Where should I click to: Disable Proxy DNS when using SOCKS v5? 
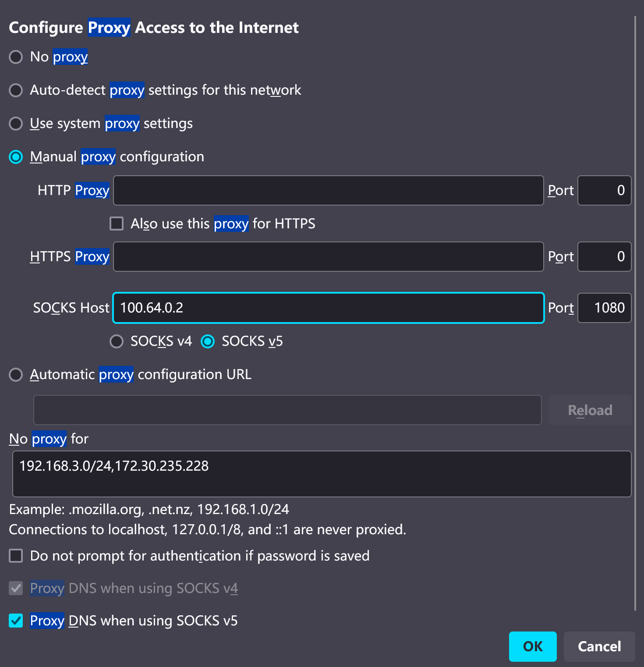[x=16, y=621]
